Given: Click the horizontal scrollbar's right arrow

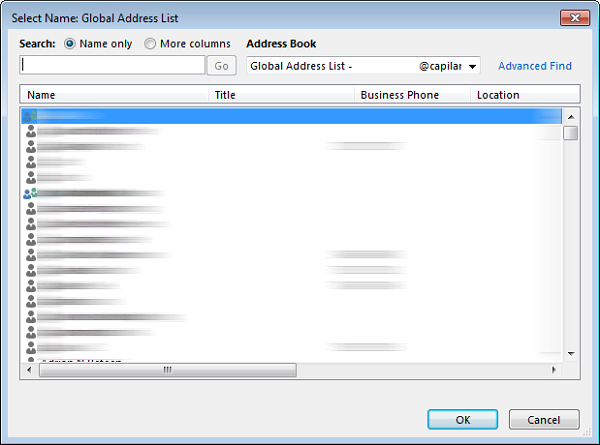Looking at the screenshot, I should click(x=554, y=369).
